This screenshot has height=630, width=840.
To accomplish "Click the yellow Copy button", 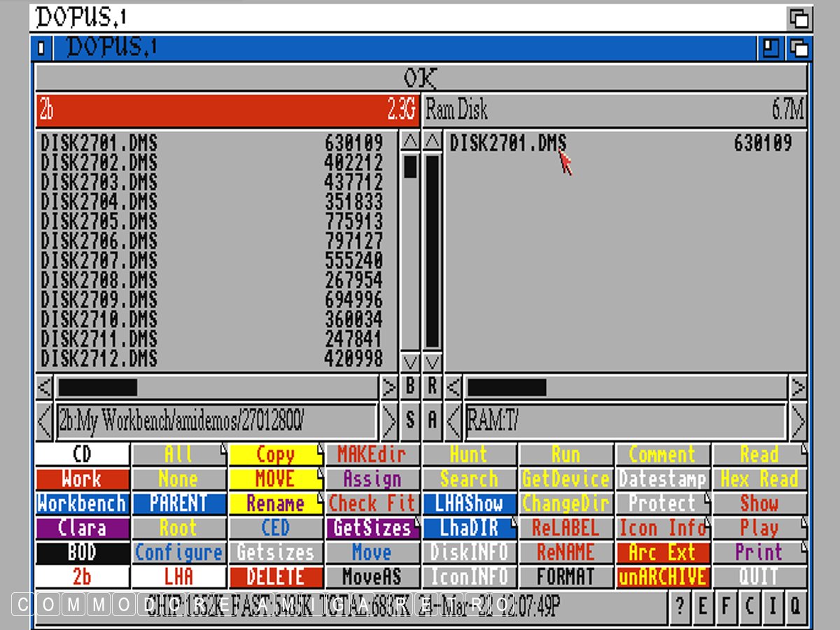I will pos(275,455).
